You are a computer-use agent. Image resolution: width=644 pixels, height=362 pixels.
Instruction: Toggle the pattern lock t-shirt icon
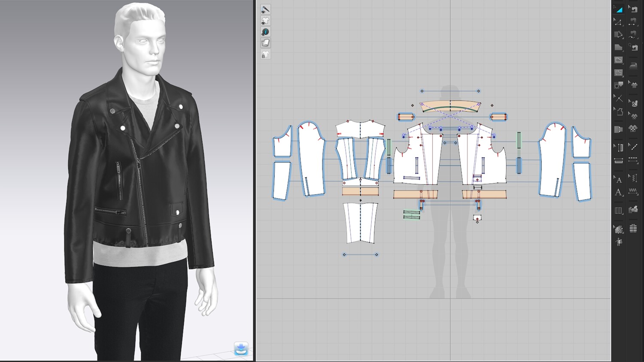pos(265,54)
